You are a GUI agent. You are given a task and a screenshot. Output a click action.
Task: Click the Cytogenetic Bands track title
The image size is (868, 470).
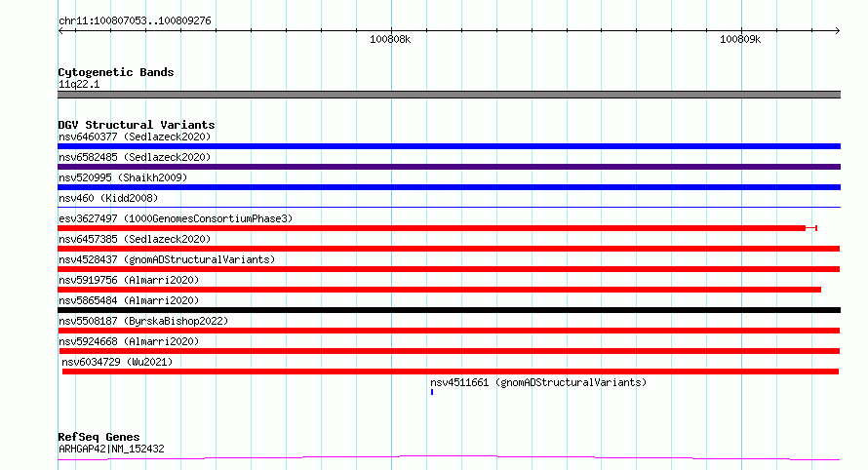tap(116, 72)
